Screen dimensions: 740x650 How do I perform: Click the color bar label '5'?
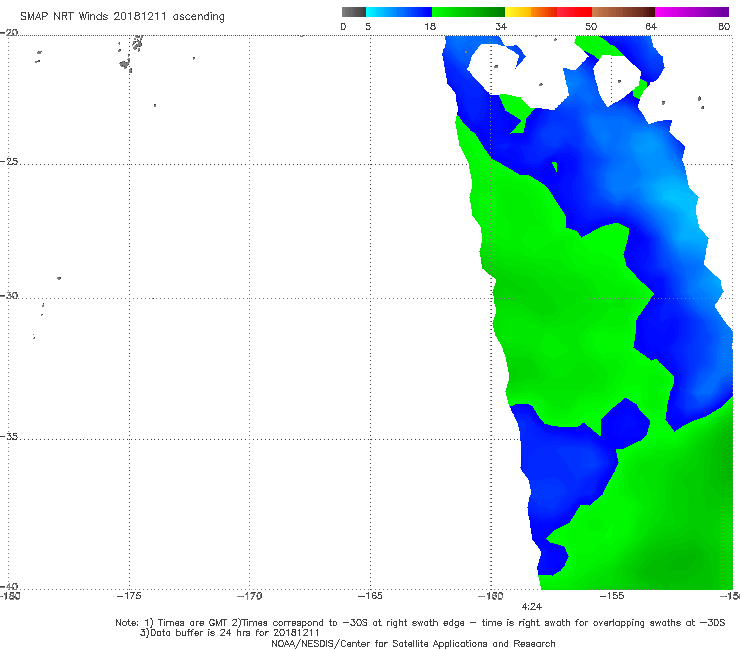point(368,27)
